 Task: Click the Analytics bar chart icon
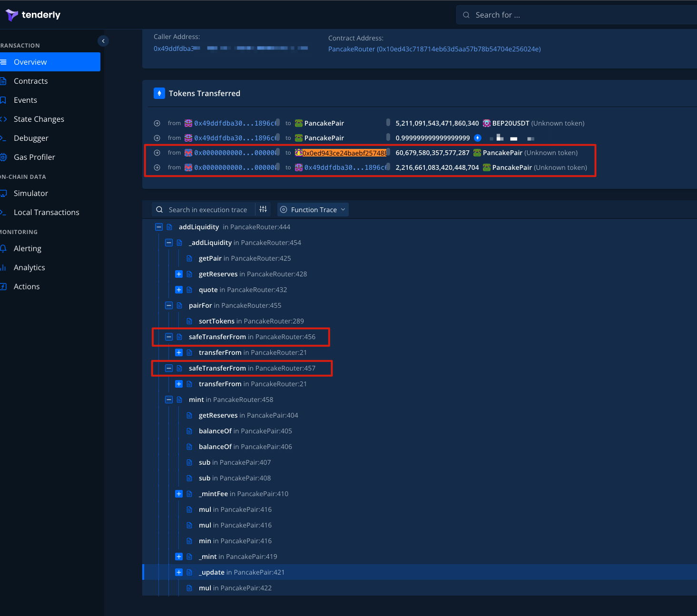3,267
